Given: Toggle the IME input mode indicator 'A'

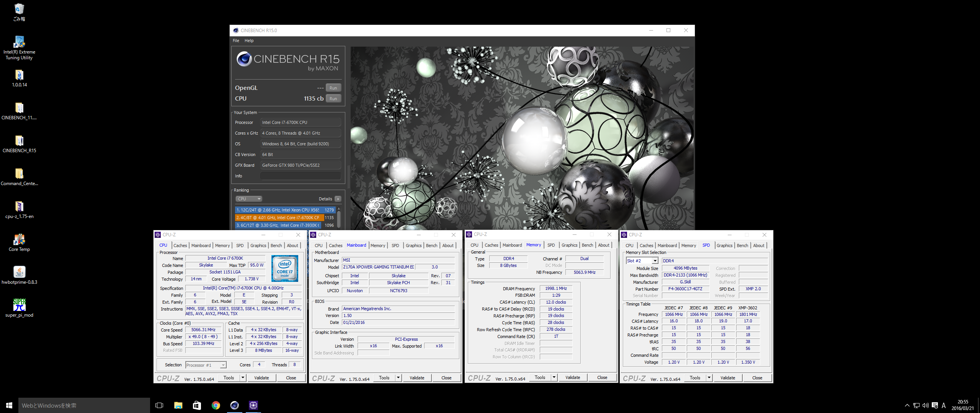Looking at the screenshot, I should [x=944, y=405].
